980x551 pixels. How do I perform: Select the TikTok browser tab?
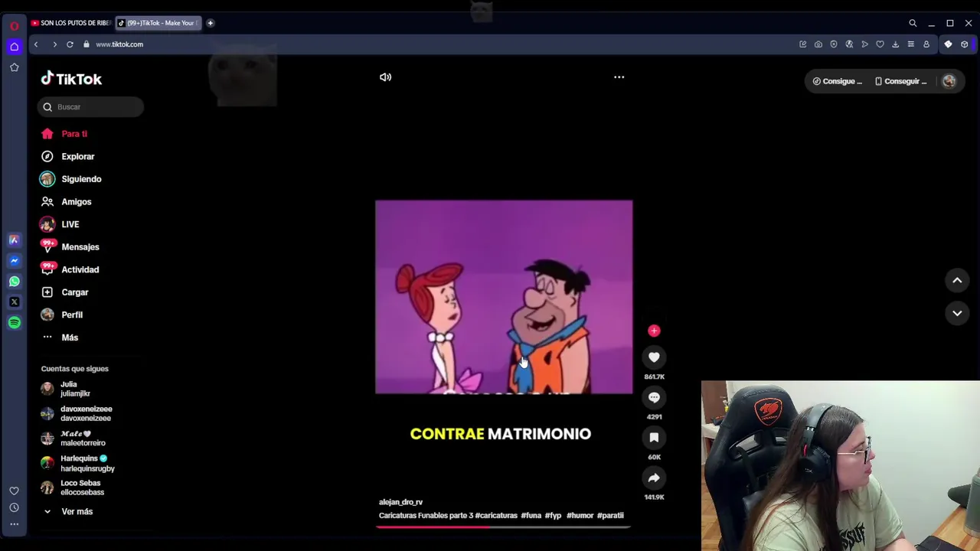pos(158,23)
